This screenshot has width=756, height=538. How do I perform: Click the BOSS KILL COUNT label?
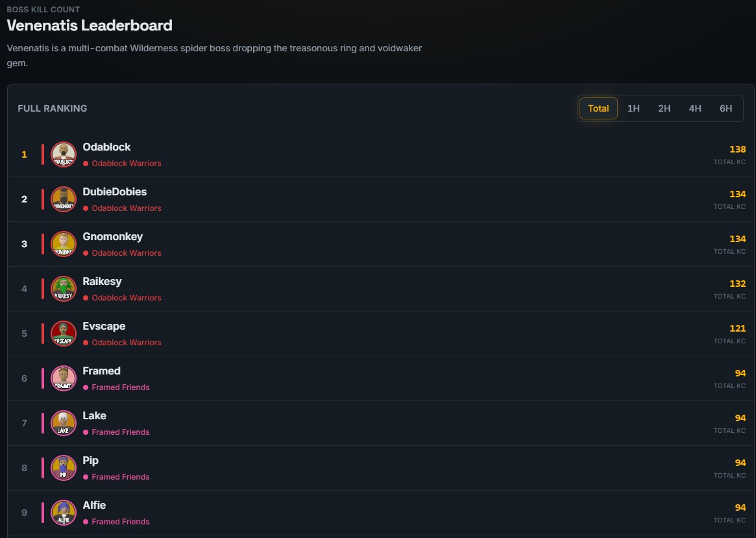click(x=43, y=9)
